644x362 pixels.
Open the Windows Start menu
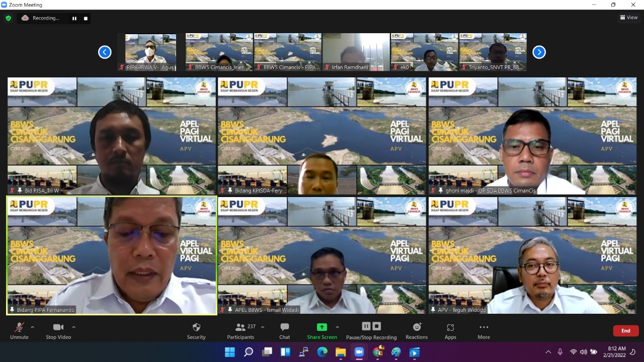click(230, 352)
